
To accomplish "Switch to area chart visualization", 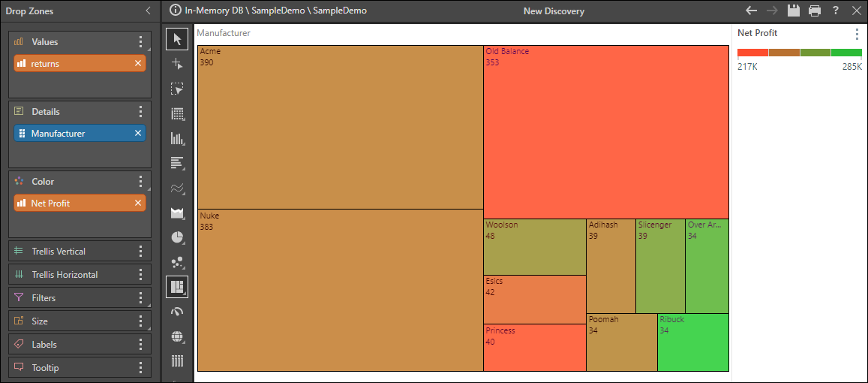I will [x=177, y=213].
